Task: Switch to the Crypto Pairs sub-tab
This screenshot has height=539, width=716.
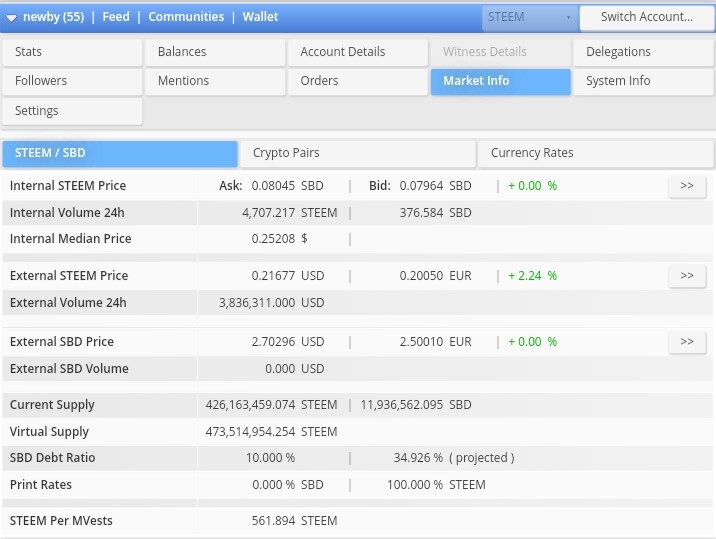Action: pos(358,153)
